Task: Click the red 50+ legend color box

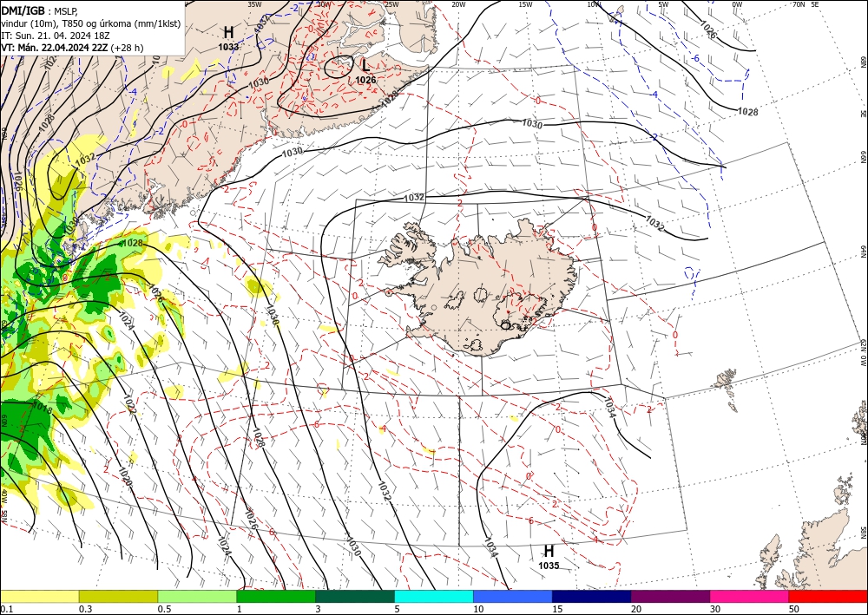Action: 828,596
